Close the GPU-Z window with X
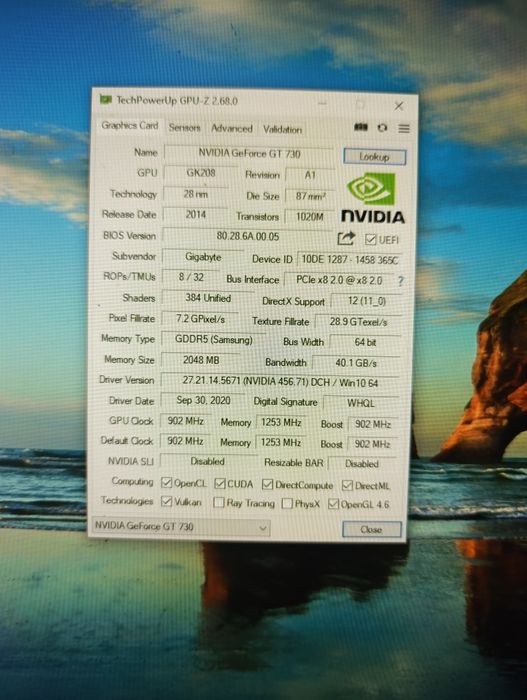Image resolution: width=527 pixels, height=700 pixels. click(399, 106)
